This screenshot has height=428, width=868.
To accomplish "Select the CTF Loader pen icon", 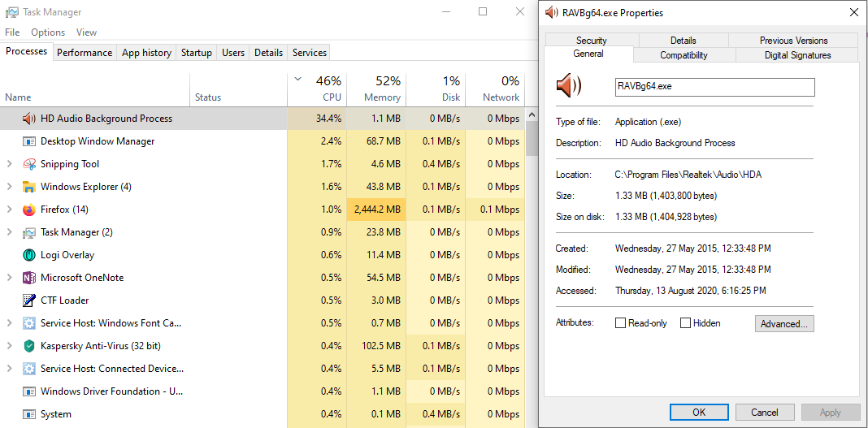I will (28, 300).
